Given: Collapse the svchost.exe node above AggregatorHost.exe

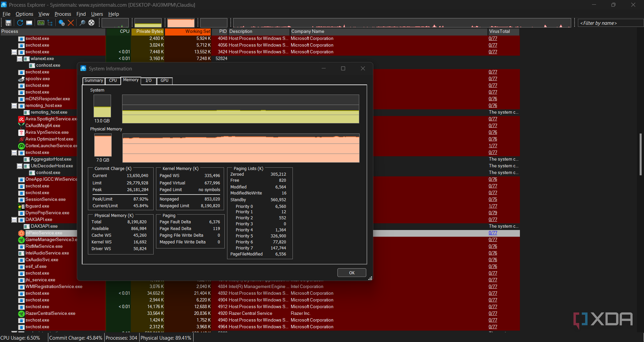Looking at the screenshot, I should [14, 153].
